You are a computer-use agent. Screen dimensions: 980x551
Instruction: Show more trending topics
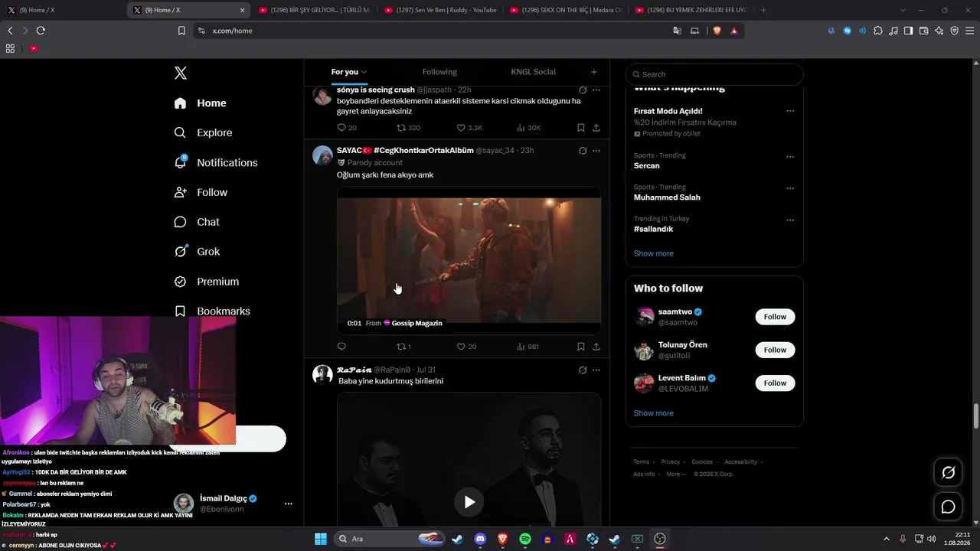click(654, 253)
